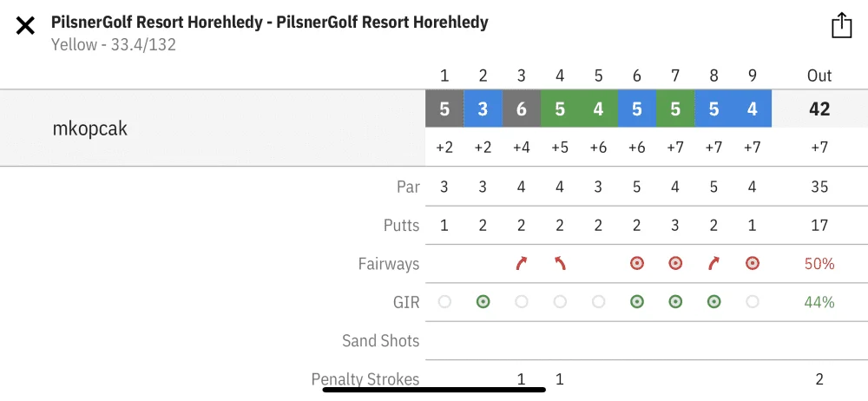This screenshot has width=868, height=401.
Task: Click the Out total score 42
Action: [819, 109]
